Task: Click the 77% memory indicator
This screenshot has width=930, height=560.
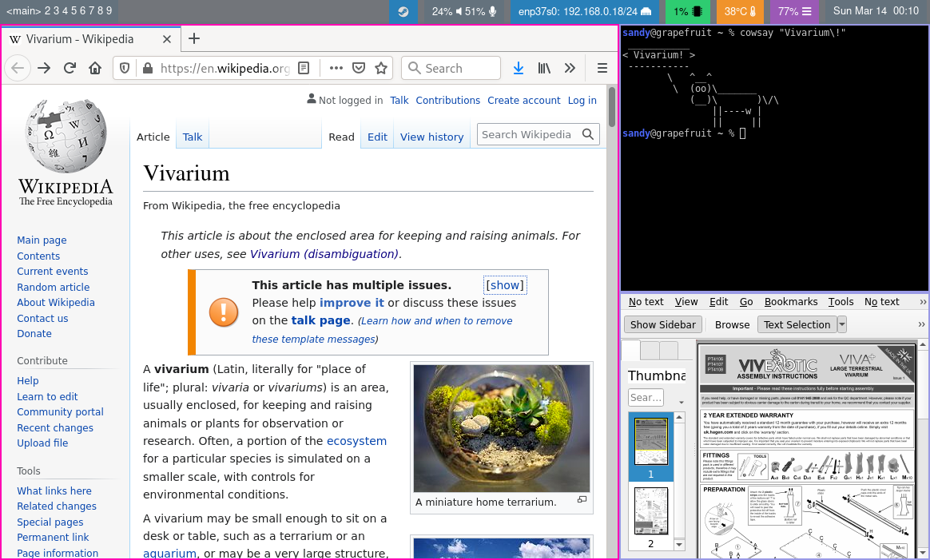Action: click(794, 11)
